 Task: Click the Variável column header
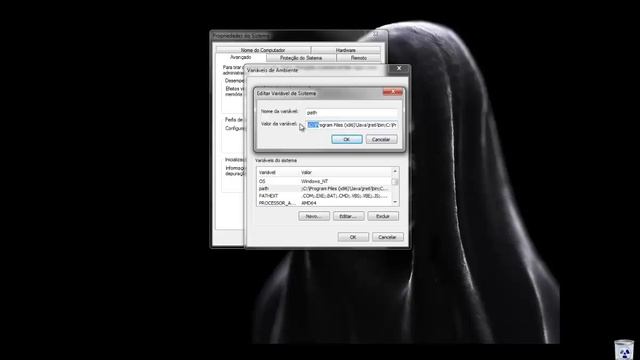click(278, 173)
